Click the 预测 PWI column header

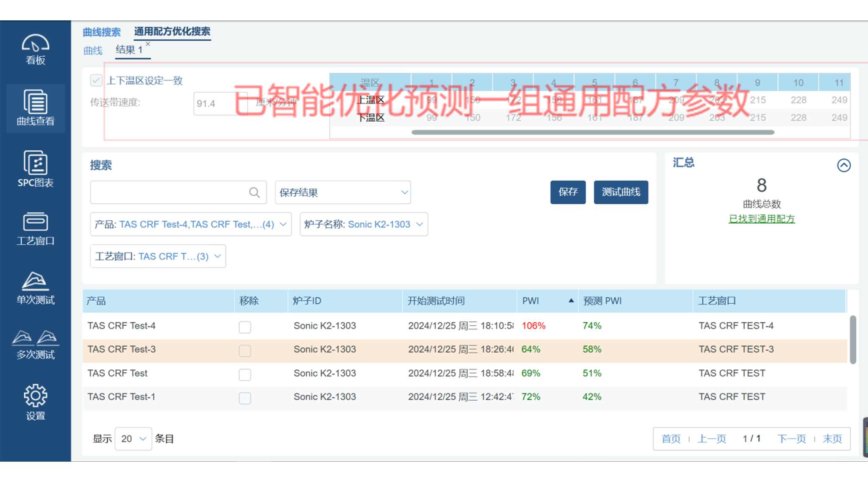tap(635, 301)
